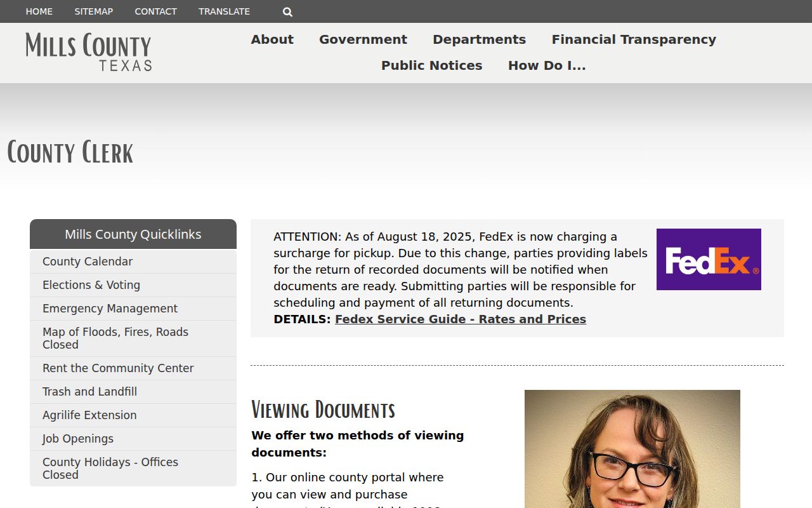Open Rent the Community Center quicklink
812x508 pixels.
coord(133,368)
